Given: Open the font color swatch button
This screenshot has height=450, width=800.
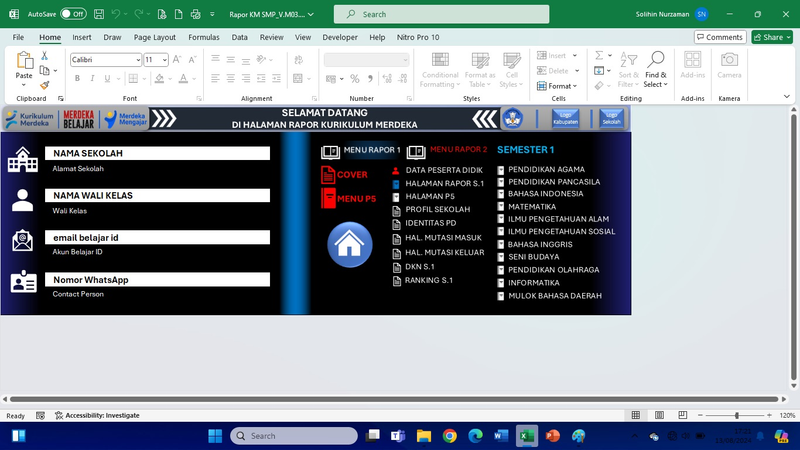Looking at the screenshot, I should [x=183, y=79].
